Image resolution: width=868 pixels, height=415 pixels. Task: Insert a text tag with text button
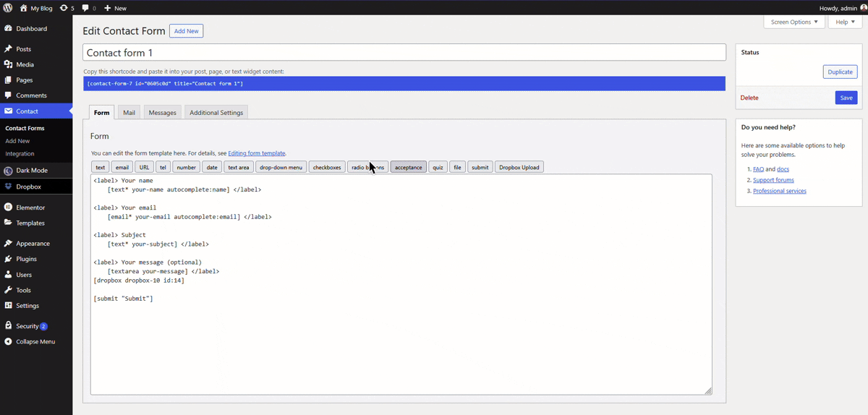pos(101,167)
